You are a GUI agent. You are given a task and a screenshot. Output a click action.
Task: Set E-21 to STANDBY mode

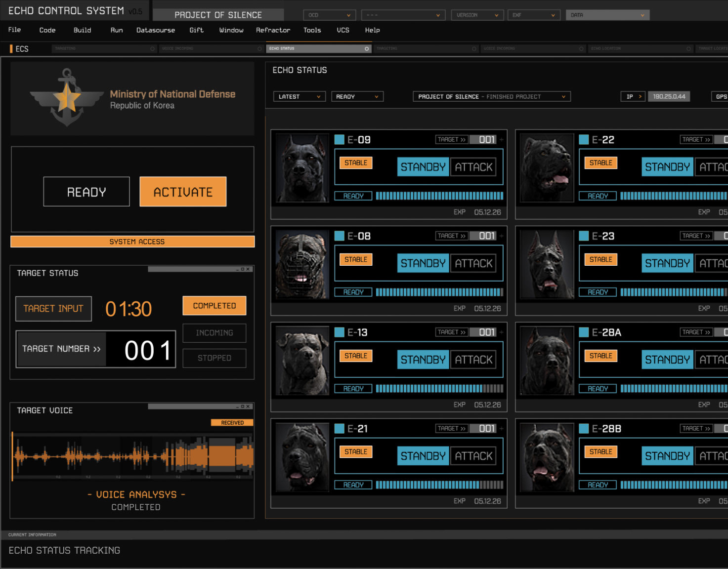[423, 456]
